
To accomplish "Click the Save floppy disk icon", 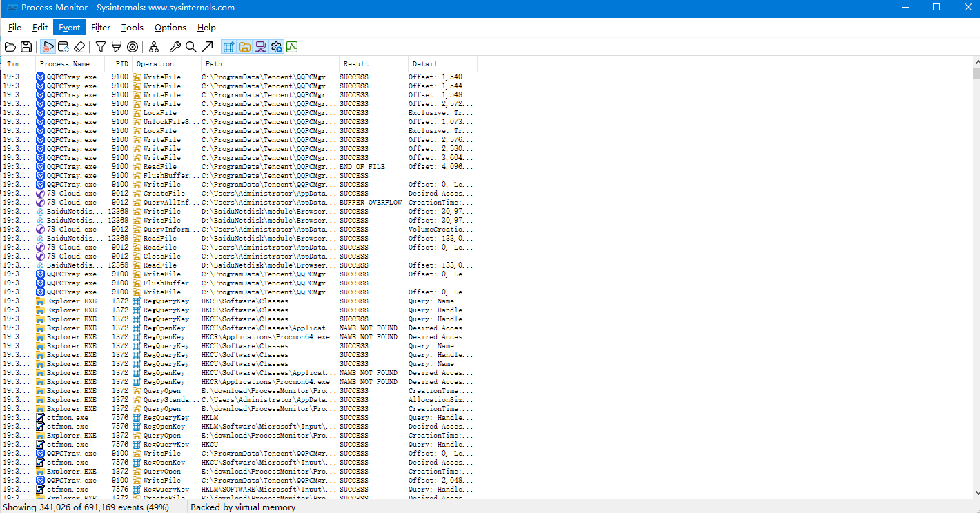I will [x=26, y=47].
